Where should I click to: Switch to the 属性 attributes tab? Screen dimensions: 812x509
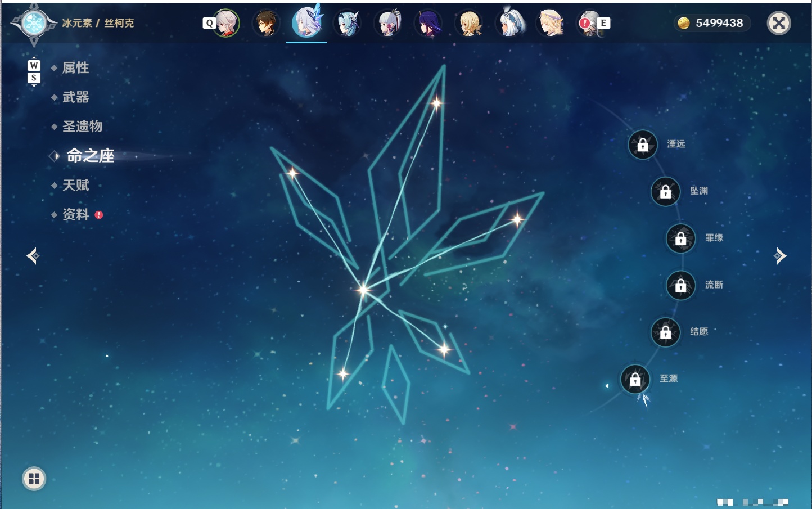click(75, 68)
